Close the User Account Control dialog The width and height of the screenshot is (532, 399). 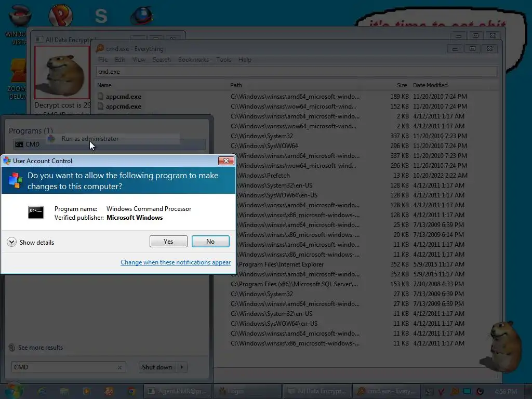click(x=226, y=161)
